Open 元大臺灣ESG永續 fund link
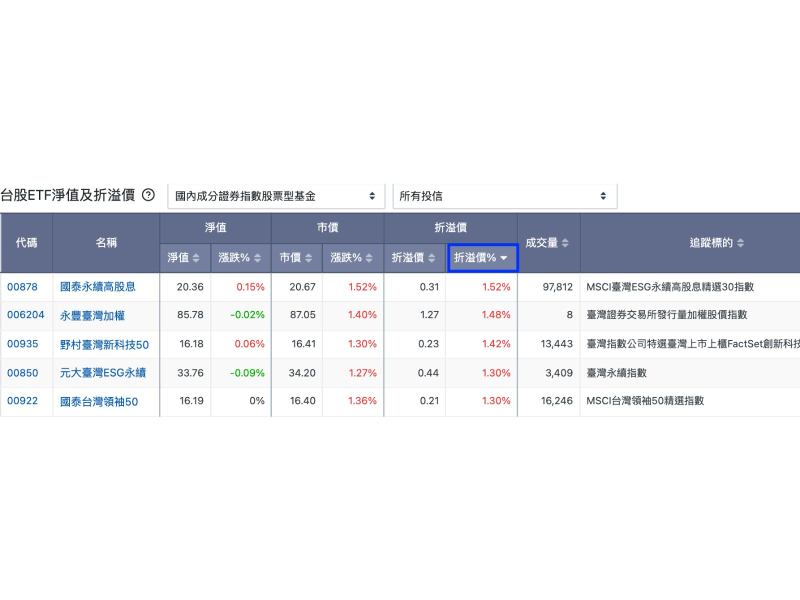This screenshot has height=600, width=800. pos(103,372)
